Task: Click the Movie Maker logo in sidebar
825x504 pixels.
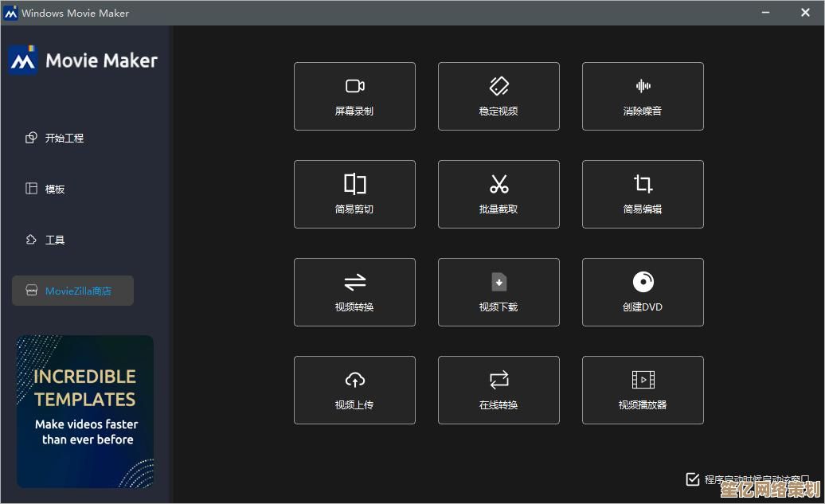Action: pos(83,60)
